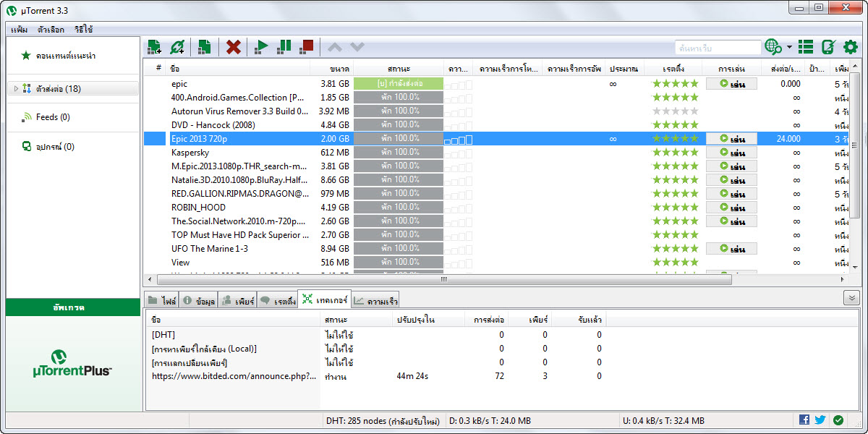Click the DHT 285 nodes status text
The width and height of the screenshot is (868, 434).
click(383, 420)
